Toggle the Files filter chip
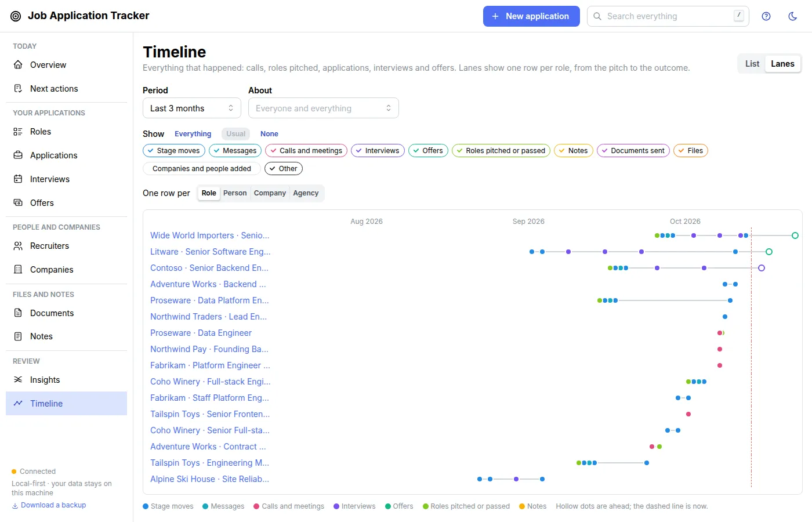The height and width of the screenshot is (522, 812). point(691,151)
